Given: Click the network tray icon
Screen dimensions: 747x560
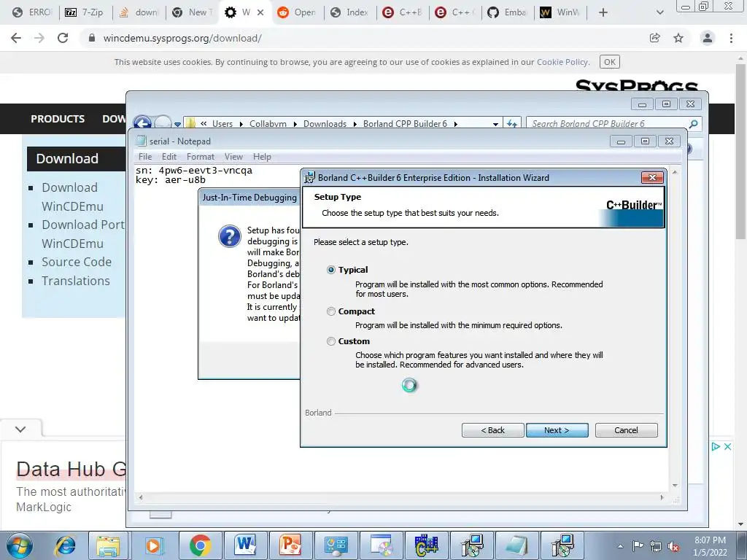Looking at the screenshot, I should (656, 546).
